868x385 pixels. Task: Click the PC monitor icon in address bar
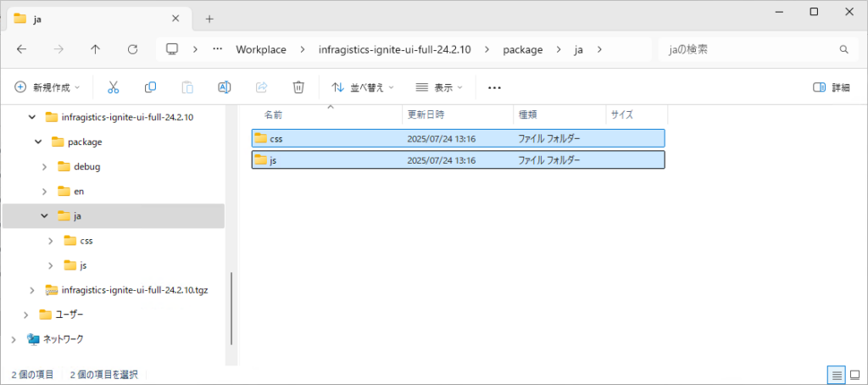click(x=172, y=49)
